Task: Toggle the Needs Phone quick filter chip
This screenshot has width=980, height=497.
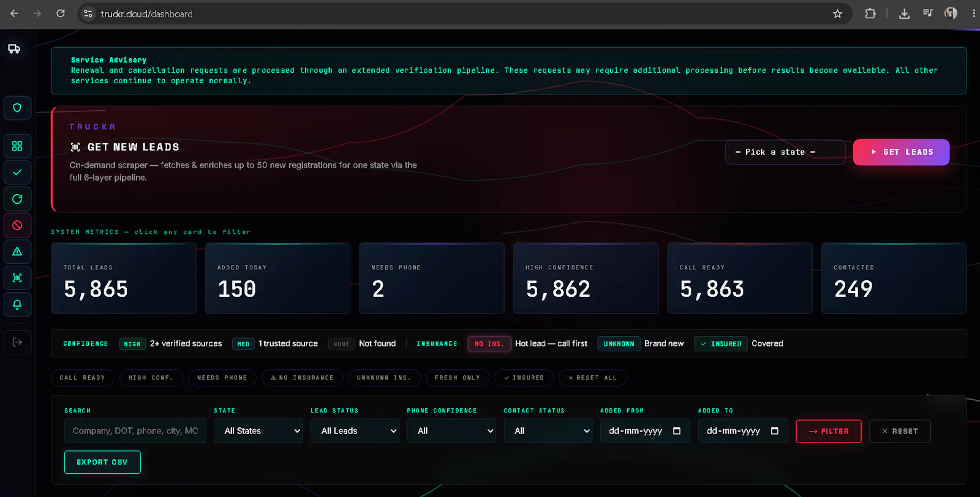Action: (x=222, y=378)
